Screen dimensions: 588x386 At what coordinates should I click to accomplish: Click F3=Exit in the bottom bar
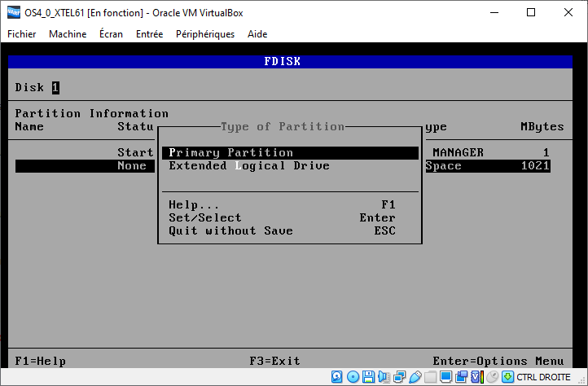pos(274,362)
